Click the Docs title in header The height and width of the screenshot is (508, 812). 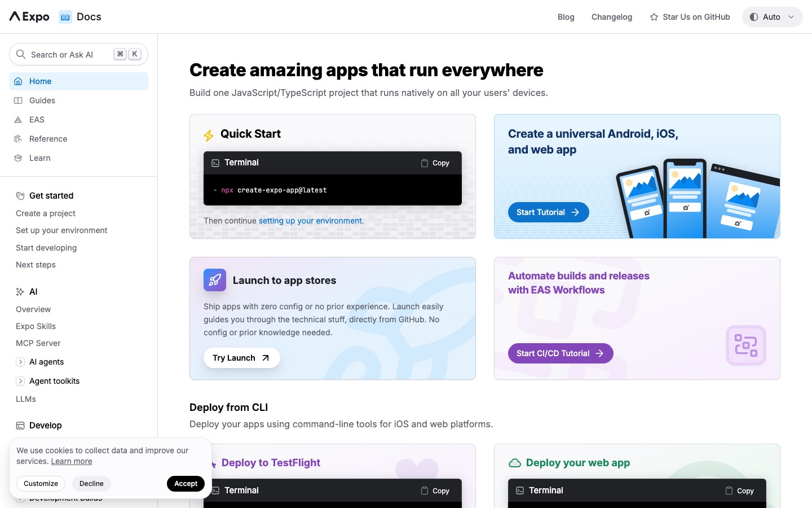[89, 17]
